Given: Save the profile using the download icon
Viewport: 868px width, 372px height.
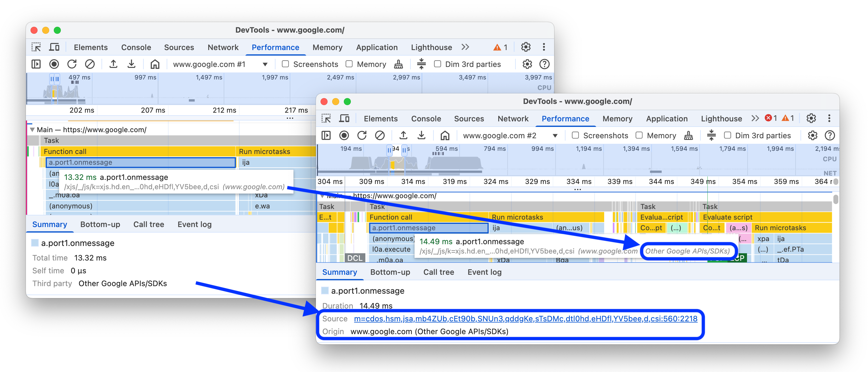Looking at the screenshot, I should [132, 64].
